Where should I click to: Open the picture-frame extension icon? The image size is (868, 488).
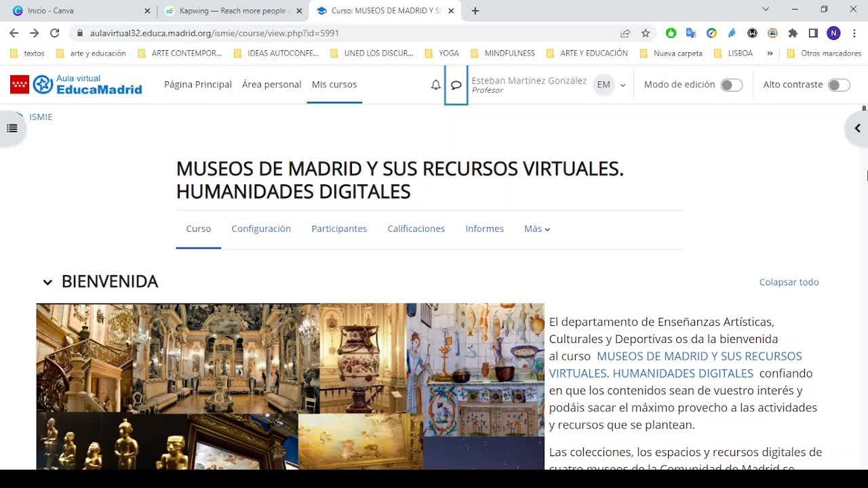point(772,33)
